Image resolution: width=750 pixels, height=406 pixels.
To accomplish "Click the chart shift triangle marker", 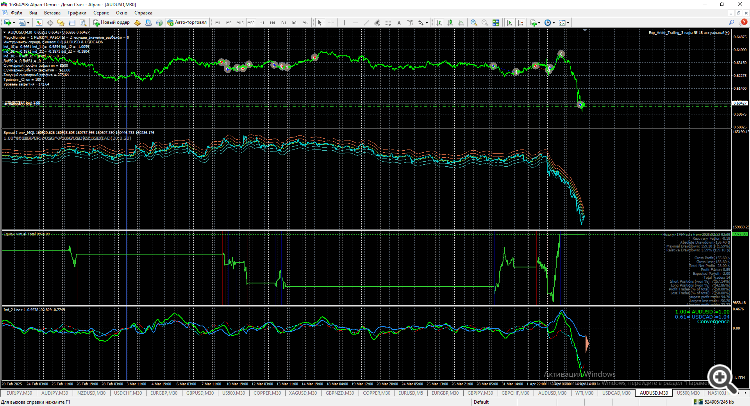I will (585, 30).
